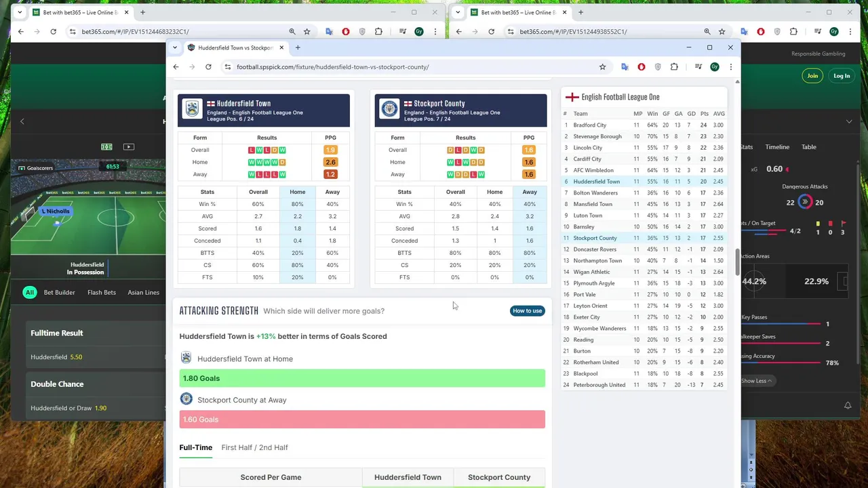
Task: Open Opera red extension icon in front window
Action: [642, 66]
